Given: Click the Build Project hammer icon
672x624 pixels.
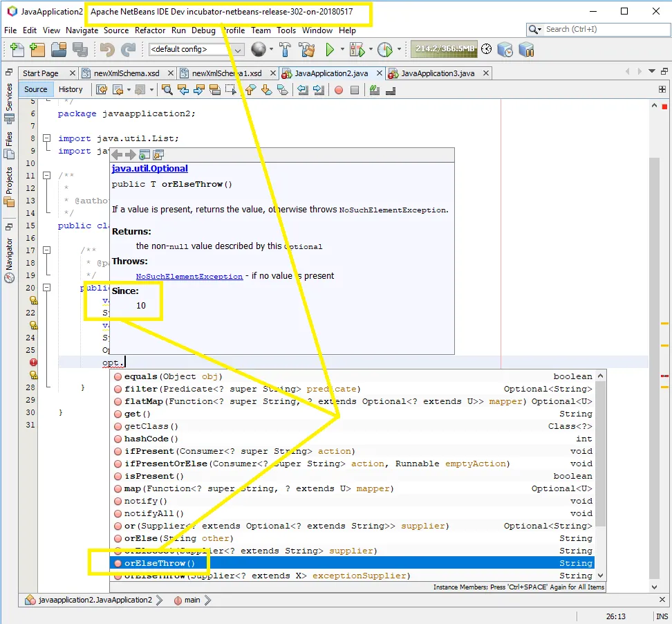Looking at the screenshot, I should point(286,49).
